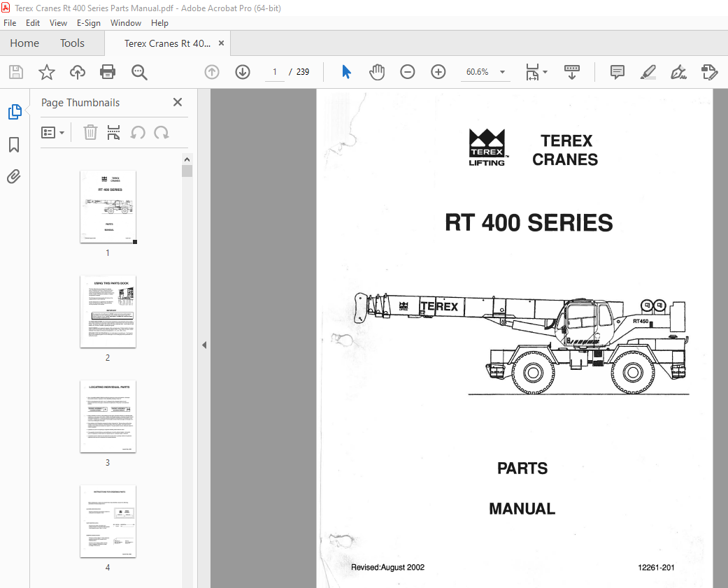Add a sticky note comment
Screen dimensions: 728x588
coord(617,72)
